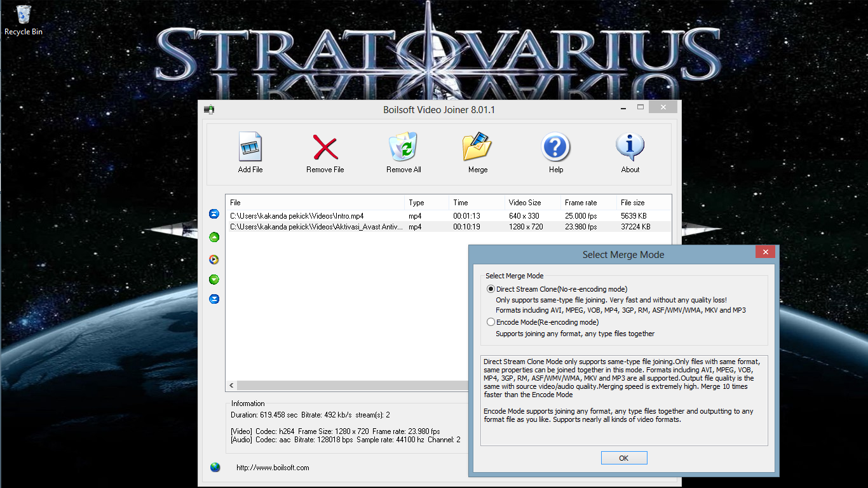Click the 23.980 fps frame rate cell
Viewport: 868px width, 488px height.
point(581,226)
